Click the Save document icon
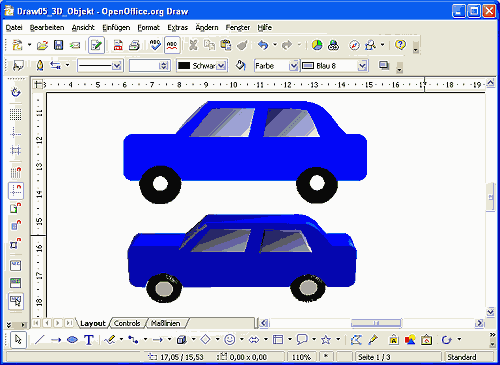Viewport: 500px width, 365px height. pyautogui.click(x=59, y=45)
